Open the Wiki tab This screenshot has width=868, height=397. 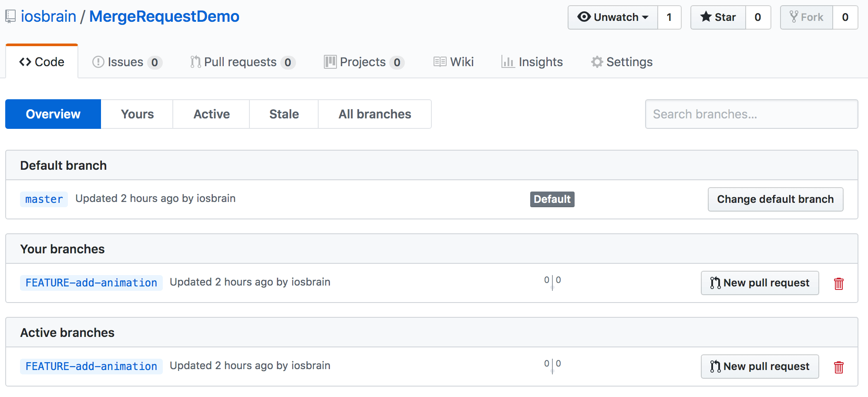coord(454,62)
